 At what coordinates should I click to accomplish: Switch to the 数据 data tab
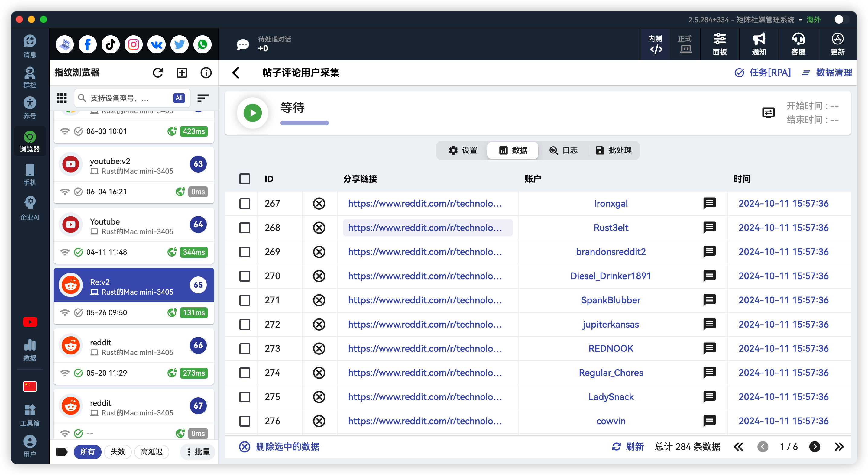(513, 150)
